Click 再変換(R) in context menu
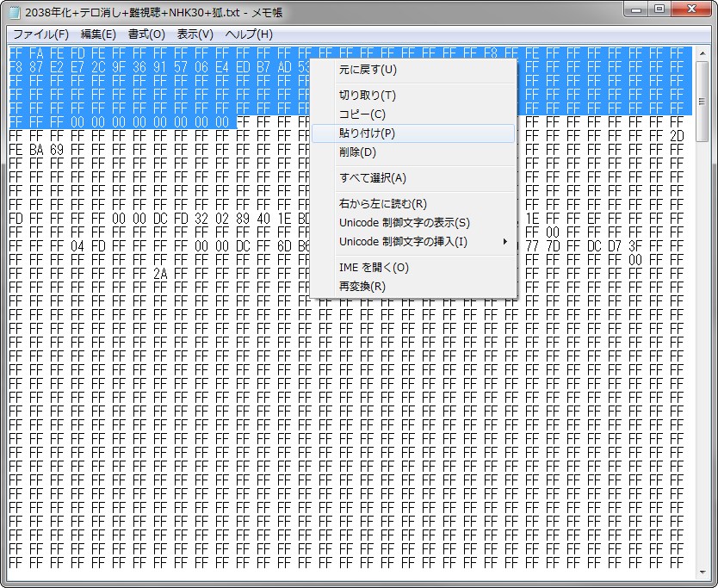Image resolution: width=718 pixels, height=588 pixels. click(362, 287)
